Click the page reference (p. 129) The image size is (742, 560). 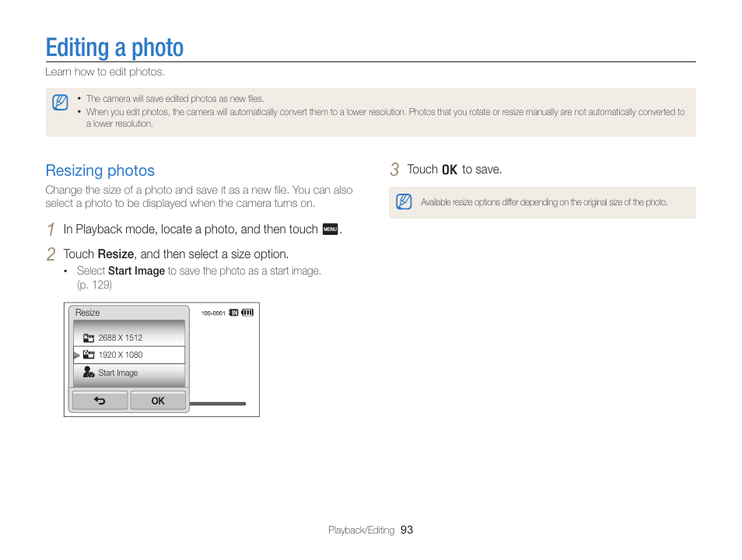coord(95,285)
